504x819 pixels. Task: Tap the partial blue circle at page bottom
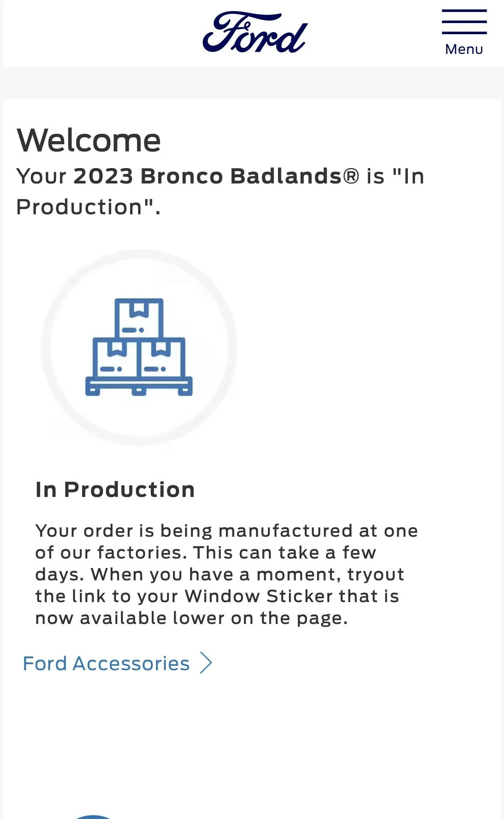pyautogui.click(x=93, y=816)
